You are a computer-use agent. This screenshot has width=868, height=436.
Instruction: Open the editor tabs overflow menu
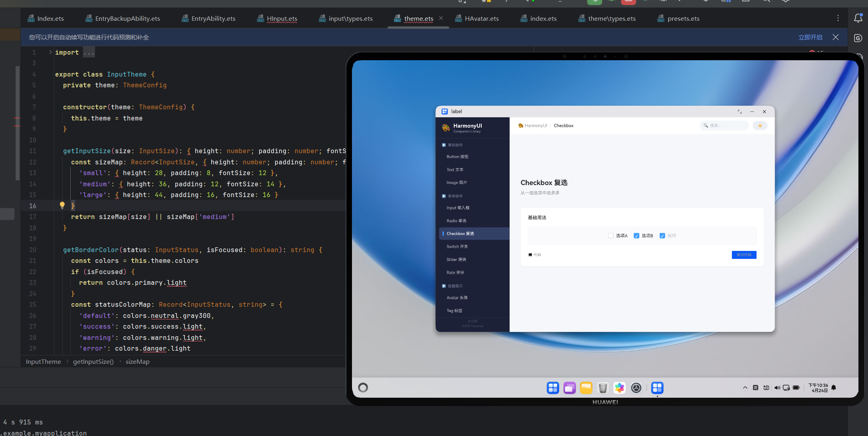838,18
